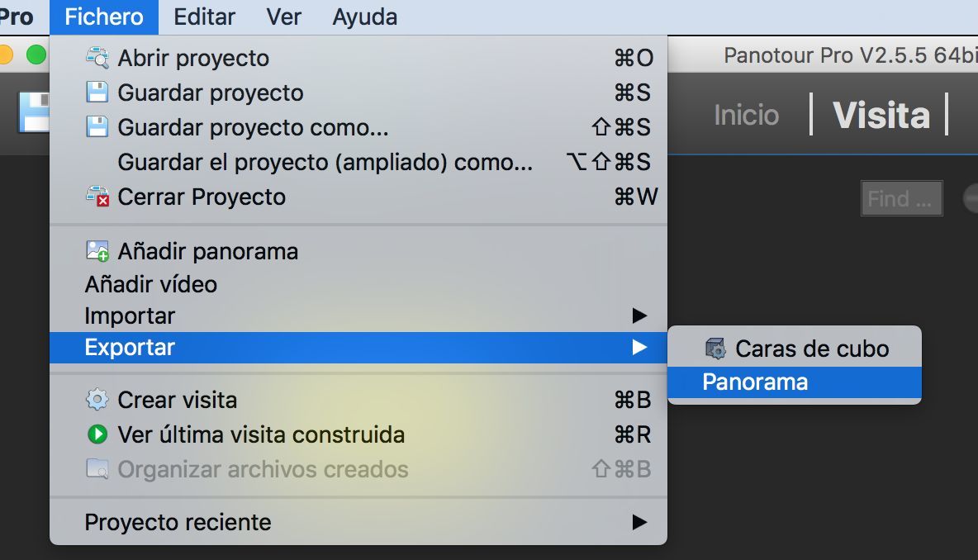Open the Ayuda menu
978x560 pixels.
[x=365, y=17]
